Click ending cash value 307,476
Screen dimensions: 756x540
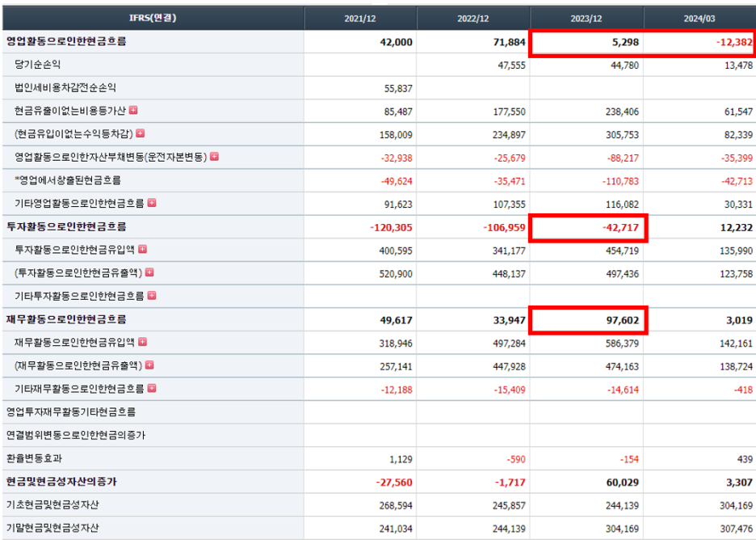pos(736,529)
